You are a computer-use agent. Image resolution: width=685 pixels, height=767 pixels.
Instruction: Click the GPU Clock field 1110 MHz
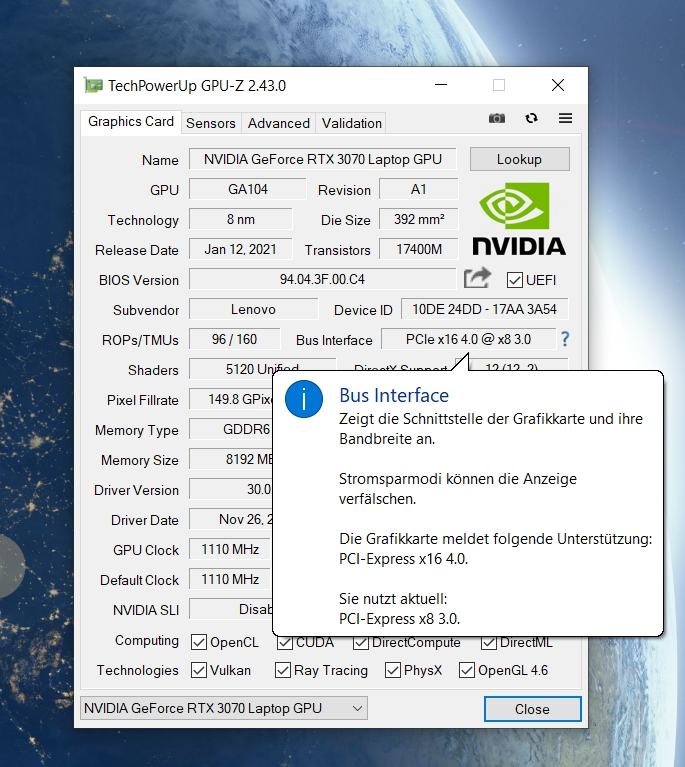tap(230, 549)
